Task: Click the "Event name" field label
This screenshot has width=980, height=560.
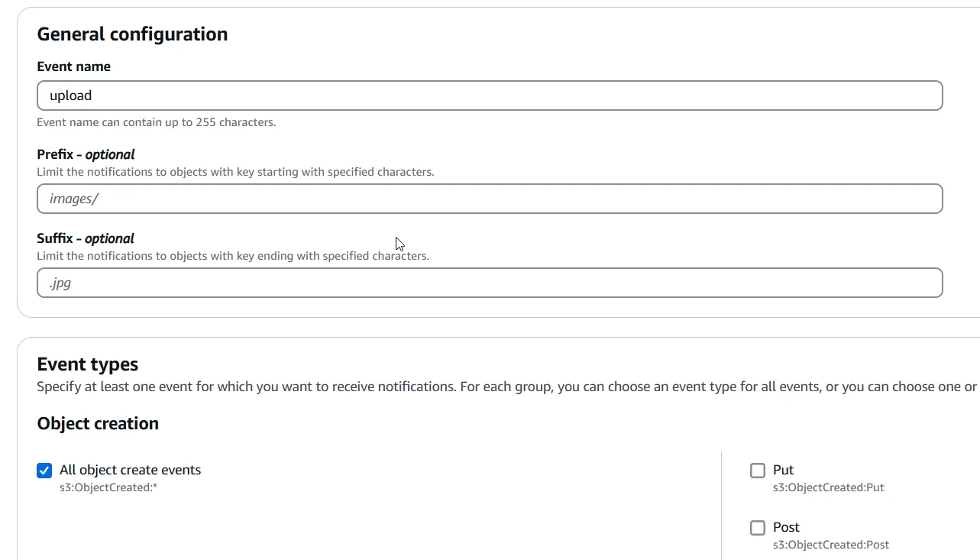Action: pos(73,66)
